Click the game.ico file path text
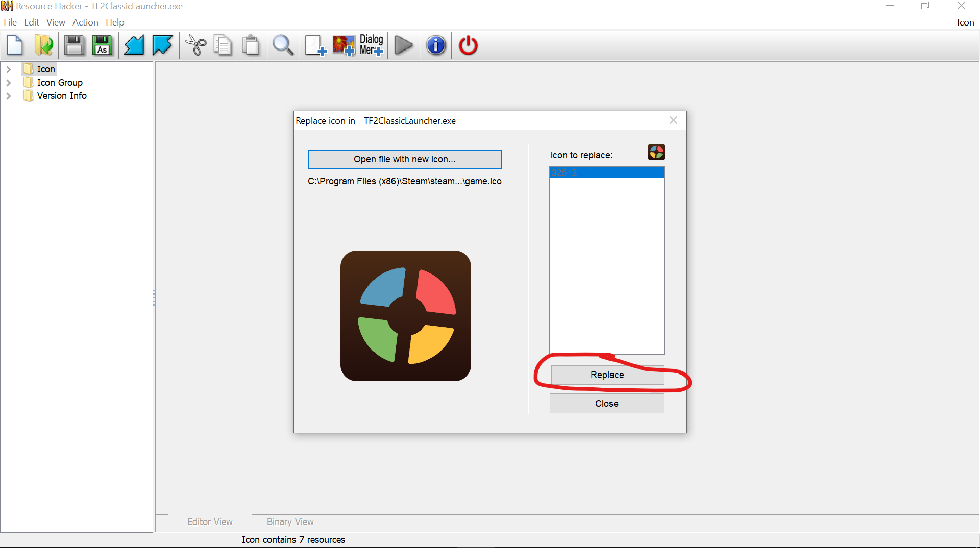 (x=405, y=181)
